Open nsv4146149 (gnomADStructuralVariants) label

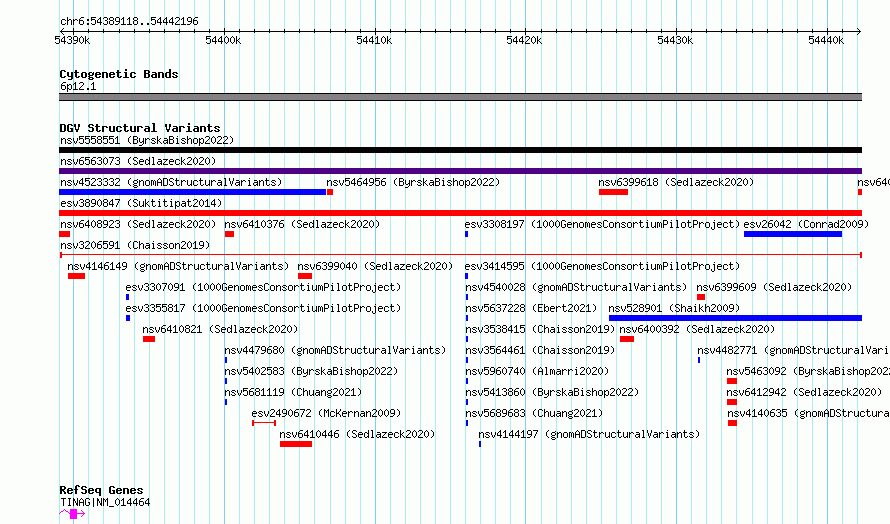coord(178,266)
